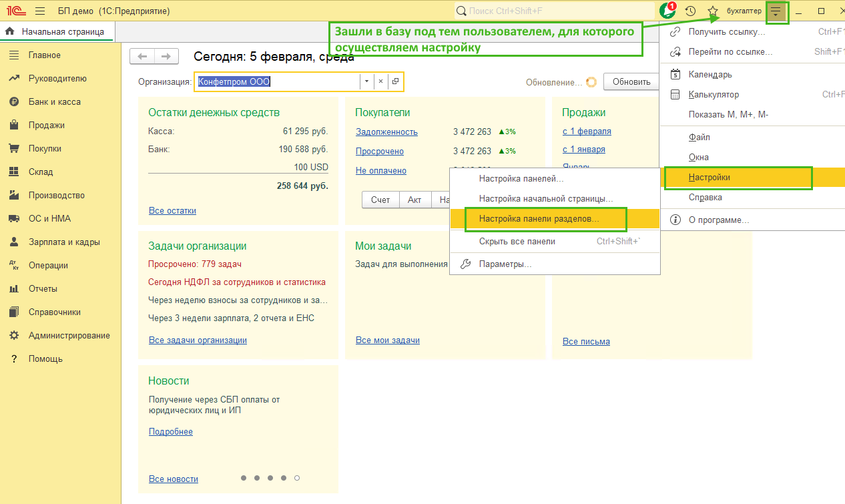This screenshot has width=845, height=504.
Task: Choose Показать M, M+, M- item
Action: click(x=752, y=115)
